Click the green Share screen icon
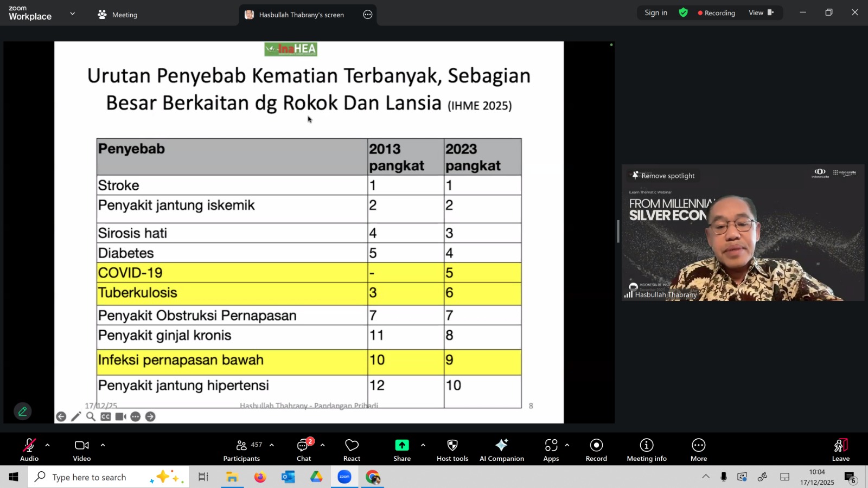The height and width of the screenshot is (488, 868). pyautogui.click(x=401, y=446)
